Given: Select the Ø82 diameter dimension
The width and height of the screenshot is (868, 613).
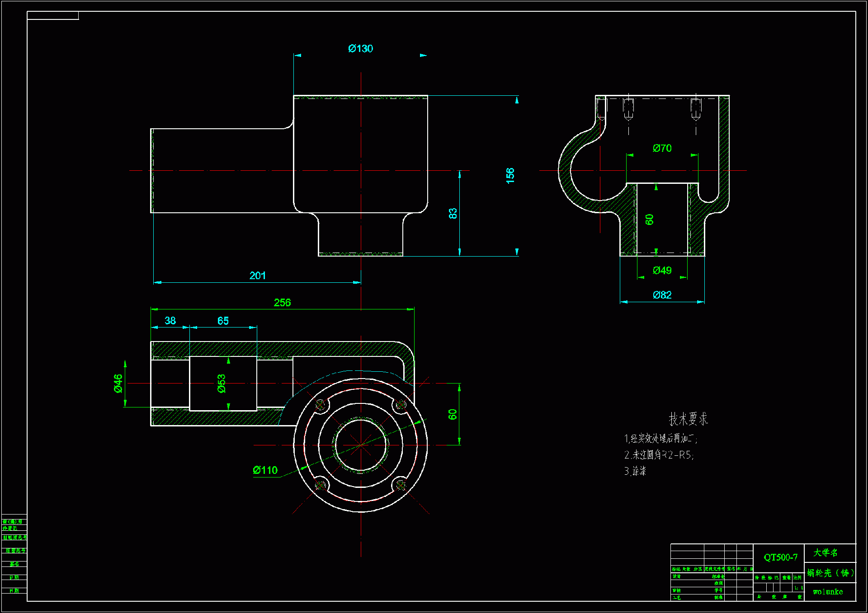Looking at the screenshot, I should coord(662,295).
